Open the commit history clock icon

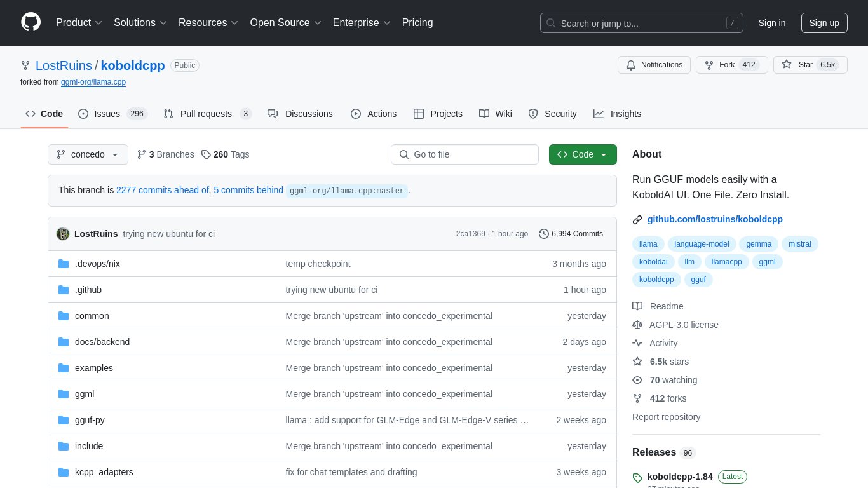click(x=544, y=234)
